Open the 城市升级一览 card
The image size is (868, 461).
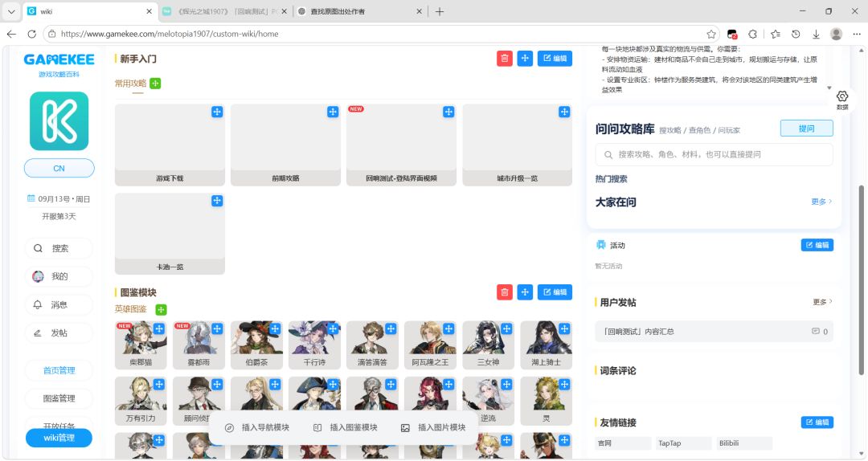(x=517, y=145)
